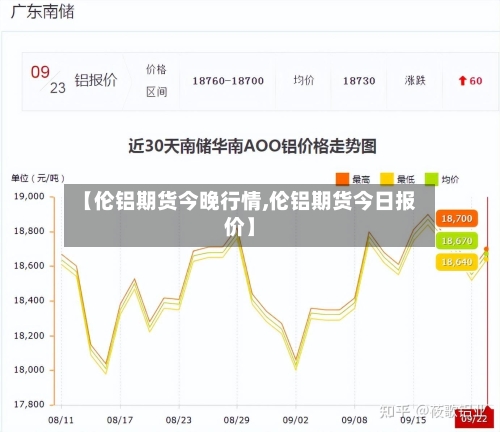Click the 09/22 highlighted date marker

[474, 418]
